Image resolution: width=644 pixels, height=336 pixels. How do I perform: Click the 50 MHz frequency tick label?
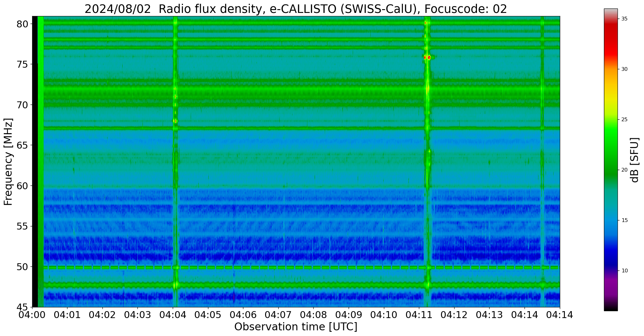coord(22,267)
